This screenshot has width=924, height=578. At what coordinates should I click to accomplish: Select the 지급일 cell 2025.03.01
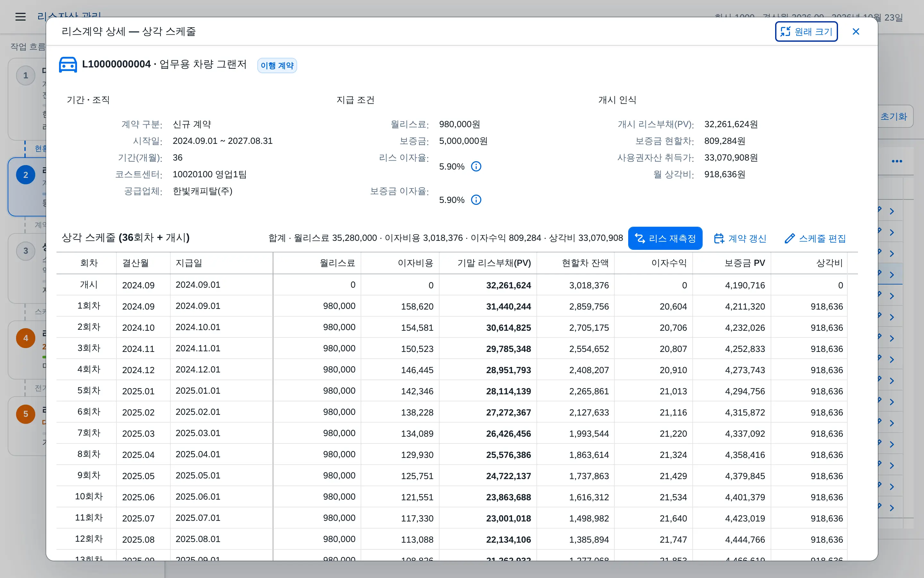point(198,433)
